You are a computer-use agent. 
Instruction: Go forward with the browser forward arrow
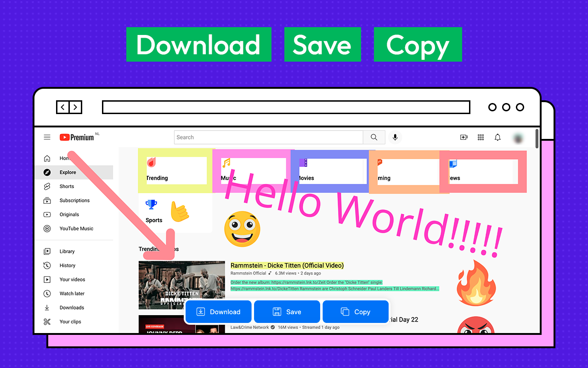[x=75, y=107]
